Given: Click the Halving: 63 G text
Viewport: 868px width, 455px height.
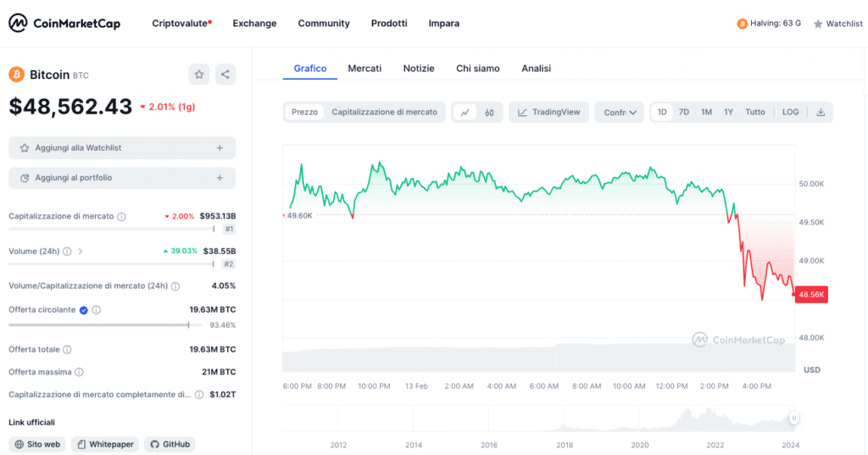Looking at the screenshot, I should [x=776, y=23].
